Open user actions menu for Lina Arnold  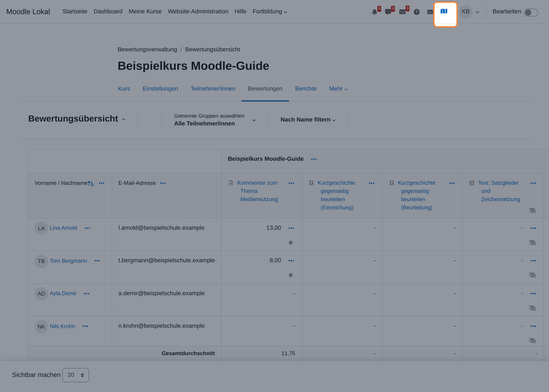pos(87,228)
